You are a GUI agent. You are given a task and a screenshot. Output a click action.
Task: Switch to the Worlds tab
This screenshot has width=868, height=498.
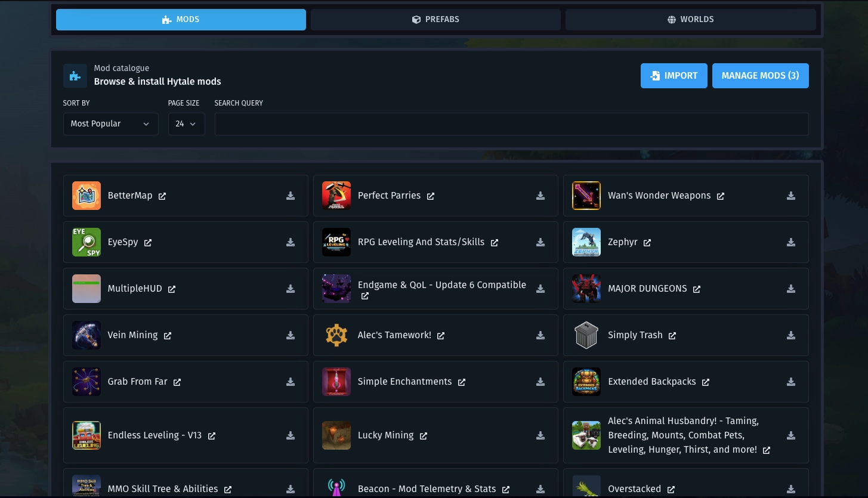(x=691, y=20)
